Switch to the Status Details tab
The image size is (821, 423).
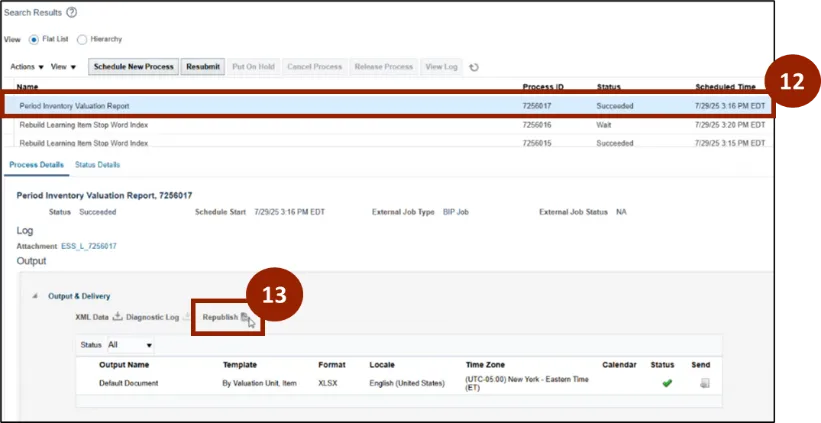98,164
